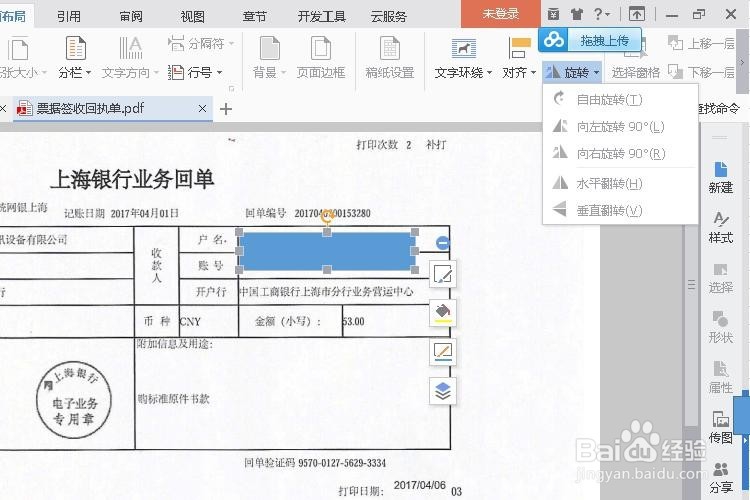Click the 文字方向 text direction icon

click(x=130, y=48)
